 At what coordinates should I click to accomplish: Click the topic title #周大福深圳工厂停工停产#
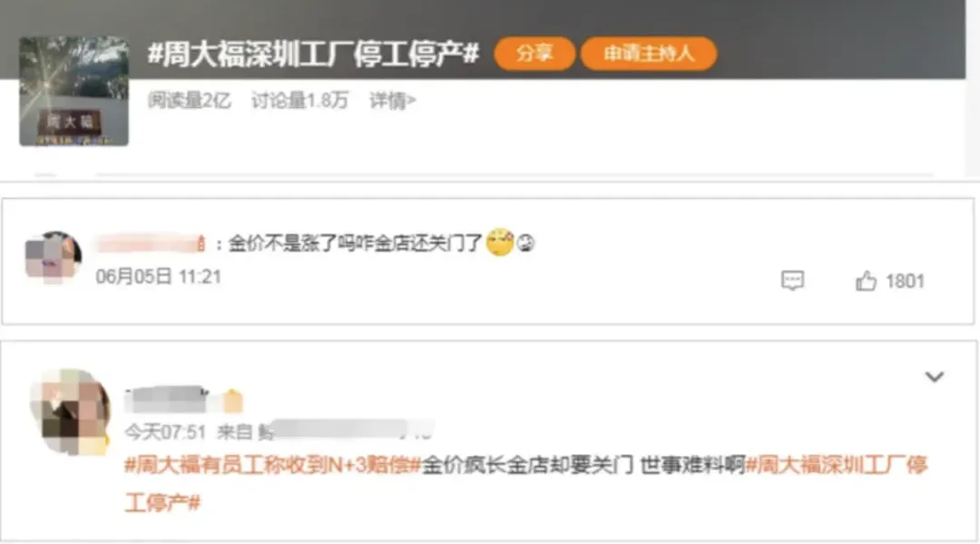313,54
